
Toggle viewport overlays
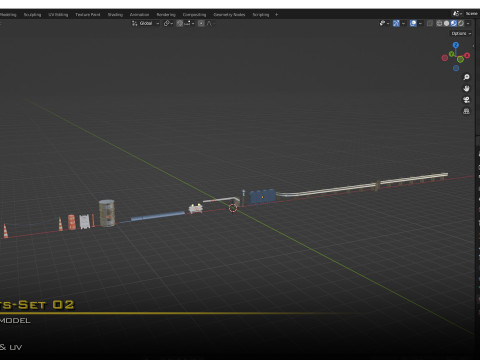coord(413,23)
